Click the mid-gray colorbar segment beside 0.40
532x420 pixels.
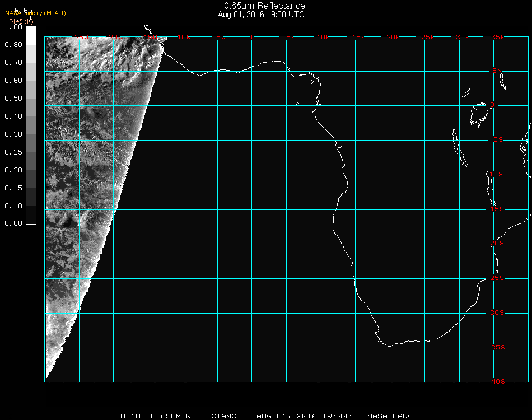click(31, 125)
